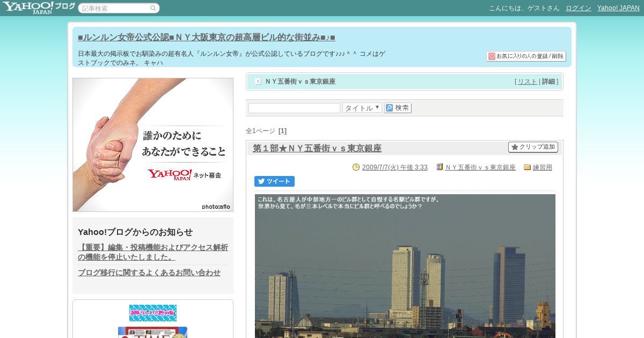Screen dimensions: 644x338
Task: Open the blog title ルンルン女帝公式公認 link
Action: click(x=207, y=38)
